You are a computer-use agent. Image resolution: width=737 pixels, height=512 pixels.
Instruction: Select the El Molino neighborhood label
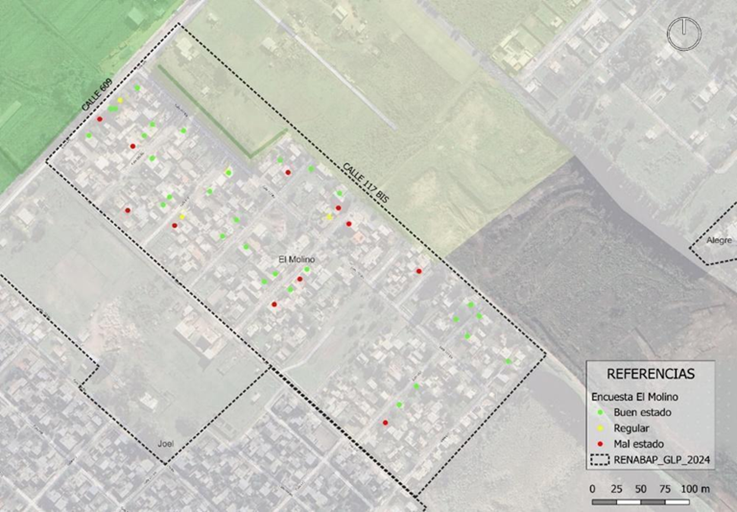tap(297, 259)
